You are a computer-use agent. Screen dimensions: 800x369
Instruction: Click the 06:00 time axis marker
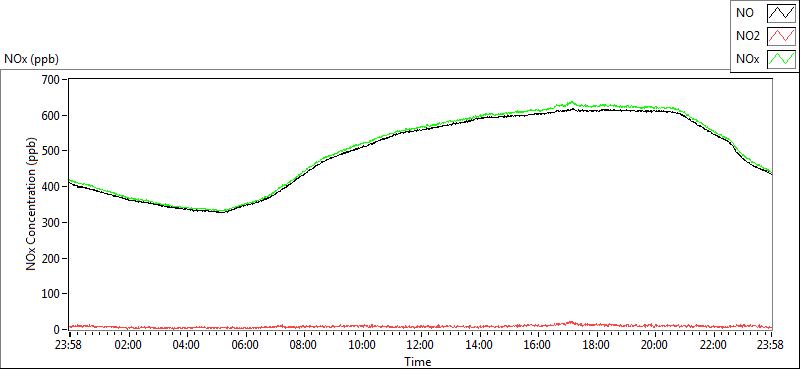coord(245,345)
